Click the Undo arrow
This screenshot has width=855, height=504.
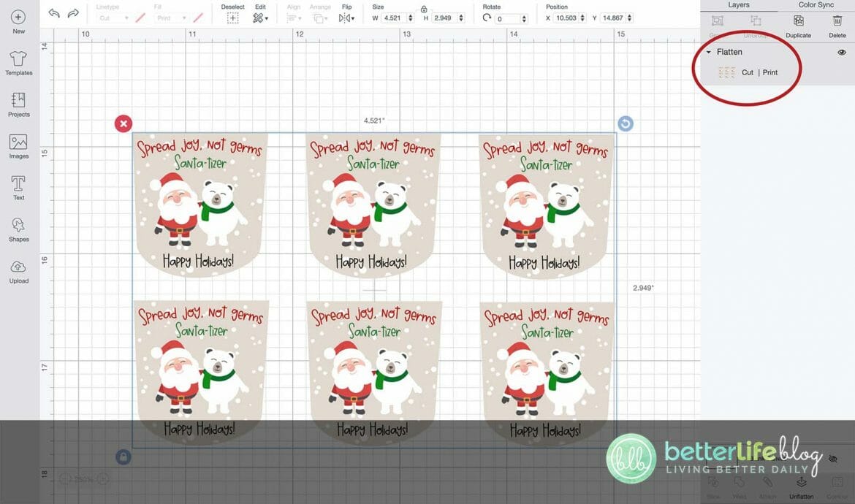[53, 12]
